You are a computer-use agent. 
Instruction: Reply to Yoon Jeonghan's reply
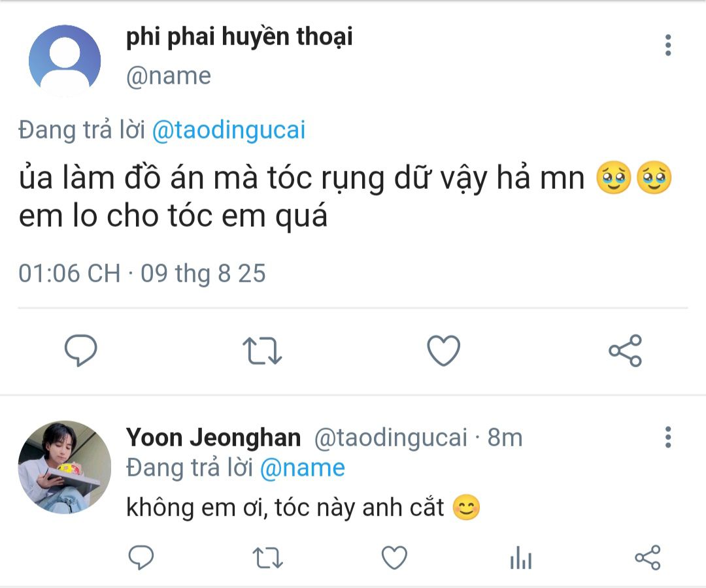141,559
